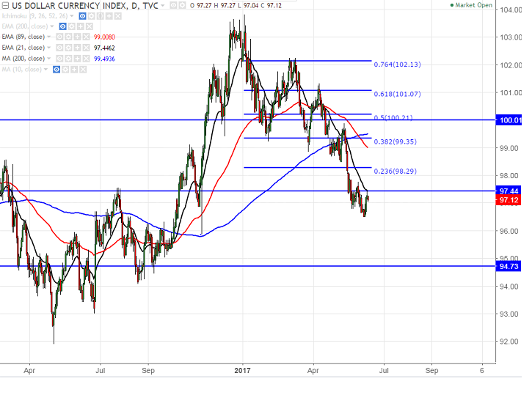
Task: Remove EMA (89, close) with the X icon
Action: click(86, 37)
